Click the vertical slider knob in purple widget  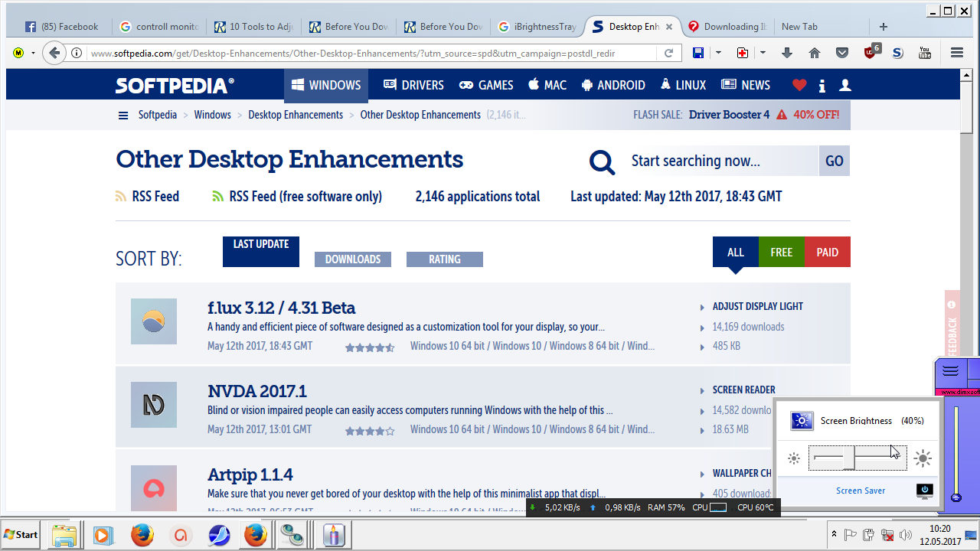[x=955, y=497]
